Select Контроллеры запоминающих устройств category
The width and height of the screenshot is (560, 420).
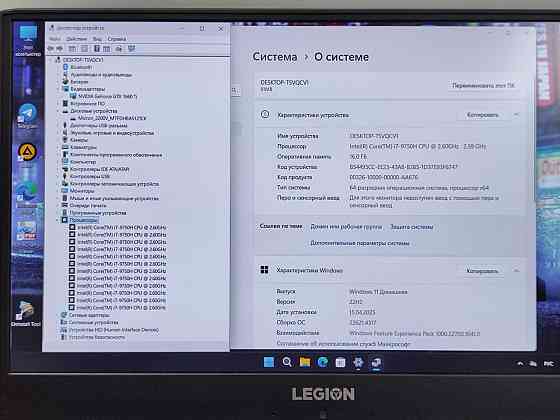pos(114,184)
